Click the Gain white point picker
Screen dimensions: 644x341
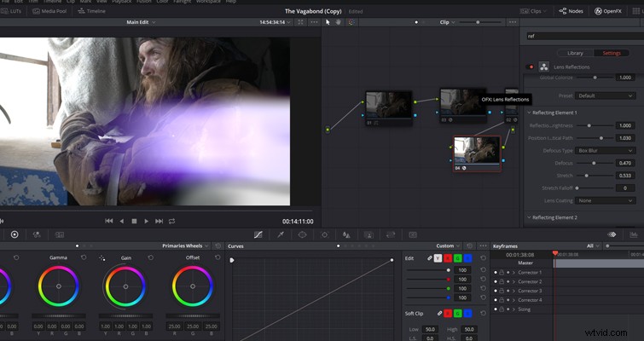(102, 257)
